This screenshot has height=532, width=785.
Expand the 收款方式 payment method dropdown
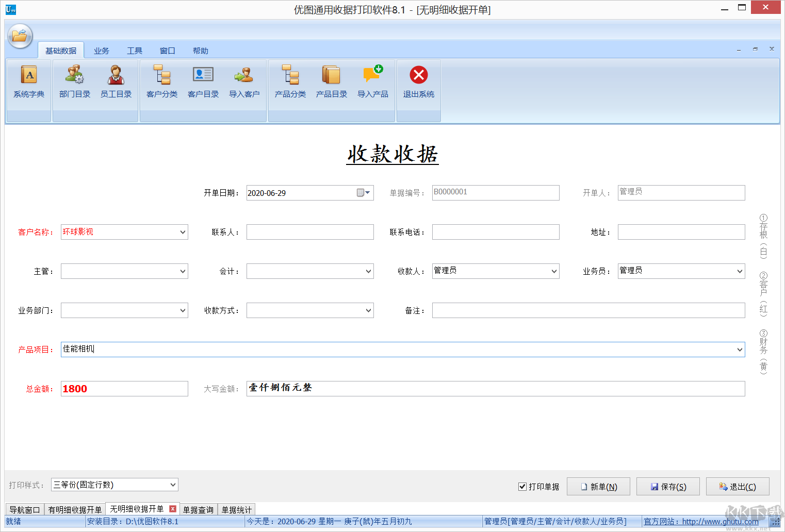coord(367,310)
